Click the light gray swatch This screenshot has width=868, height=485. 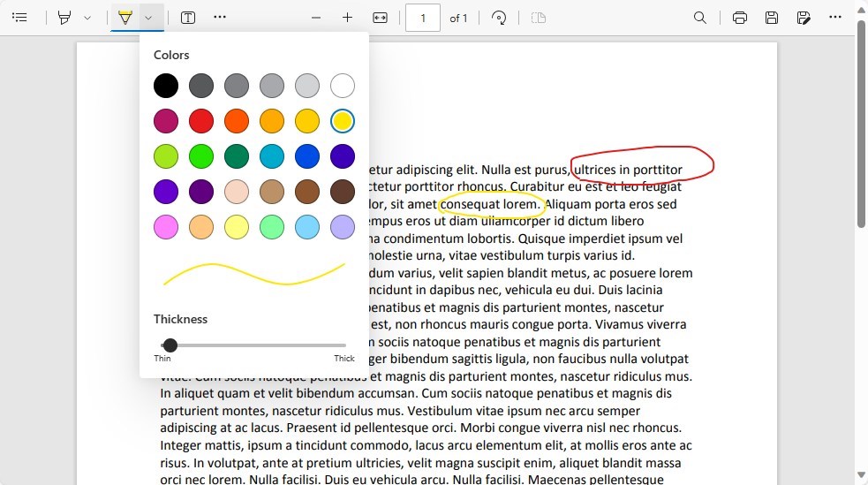point(272,86)
